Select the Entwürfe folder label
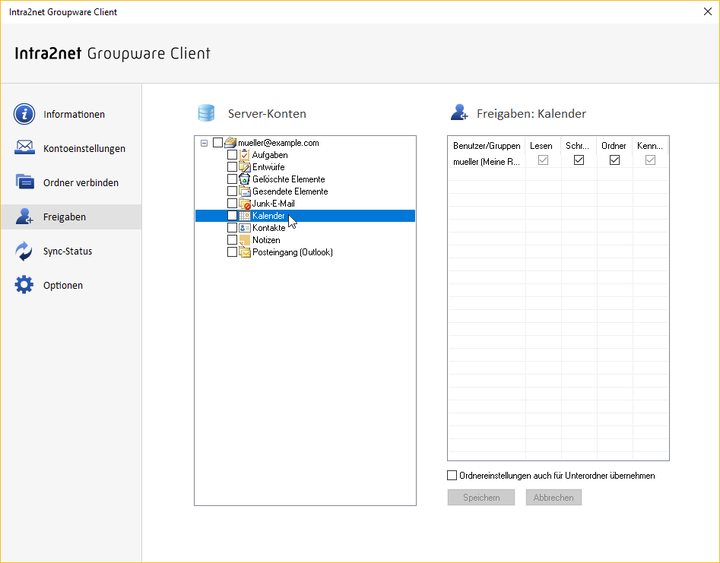This screenshot has height=563, width=720. click(x=268, y=167)
